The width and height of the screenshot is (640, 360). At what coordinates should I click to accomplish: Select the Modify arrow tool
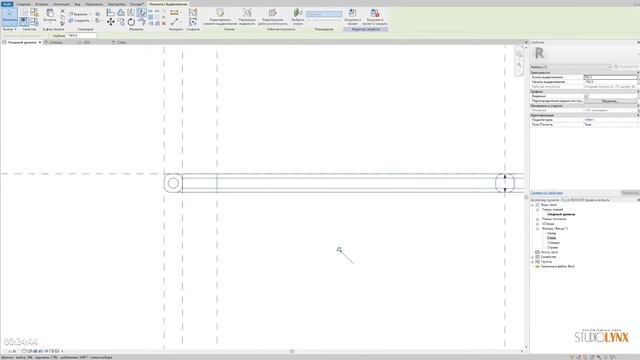[x=9, y=16]
